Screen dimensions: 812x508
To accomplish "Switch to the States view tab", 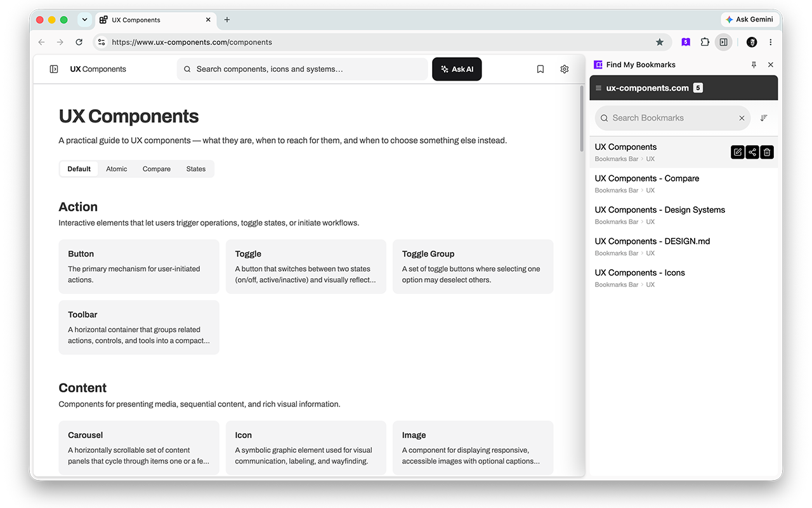I will point(196,169).
